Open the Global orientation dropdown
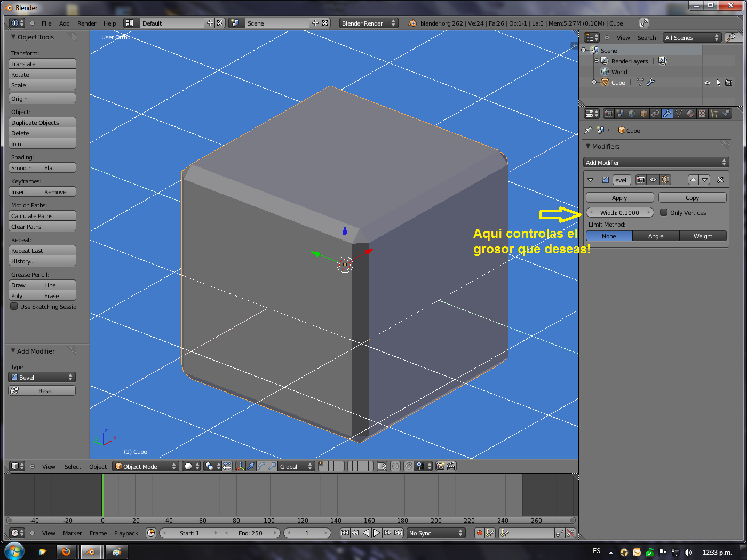The height and width of the screenshot is (560, 747). point(296,466)
